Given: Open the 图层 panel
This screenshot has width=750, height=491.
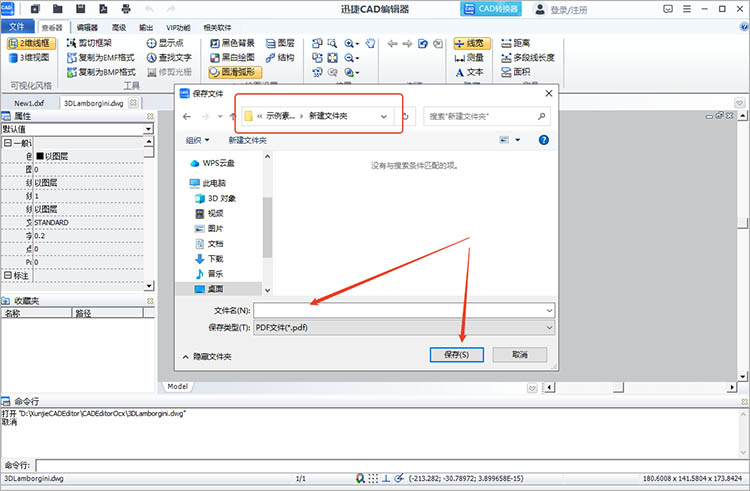Looking at the screenshot, I should click(280, 44).
